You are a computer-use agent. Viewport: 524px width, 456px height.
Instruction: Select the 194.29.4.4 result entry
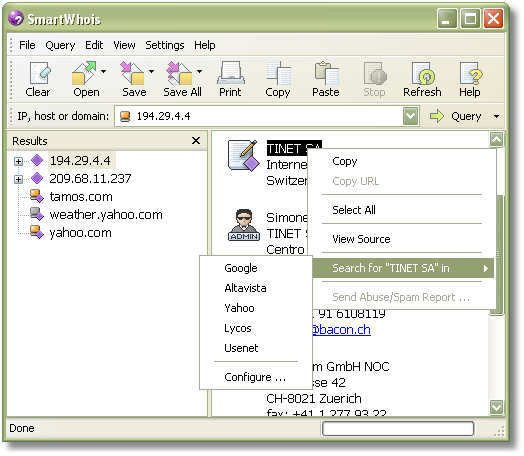tap(80, 161)
